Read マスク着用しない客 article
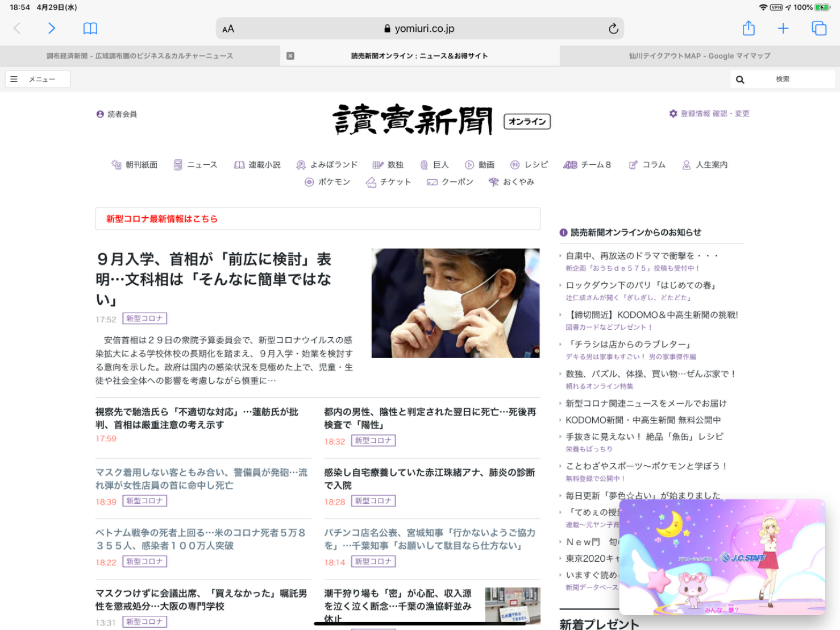The width and height of the screenshot is (840, 630). (201, 479)
